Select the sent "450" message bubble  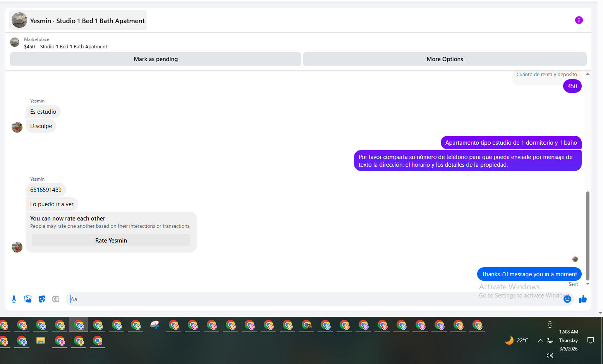tap(572, 86)
